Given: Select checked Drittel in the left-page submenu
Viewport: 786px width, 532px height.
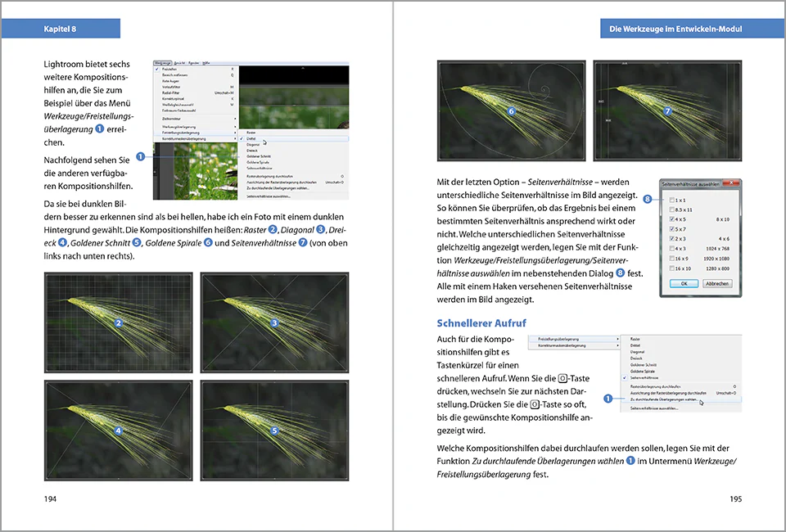Looking at the screenshot, I should [293, 139].
